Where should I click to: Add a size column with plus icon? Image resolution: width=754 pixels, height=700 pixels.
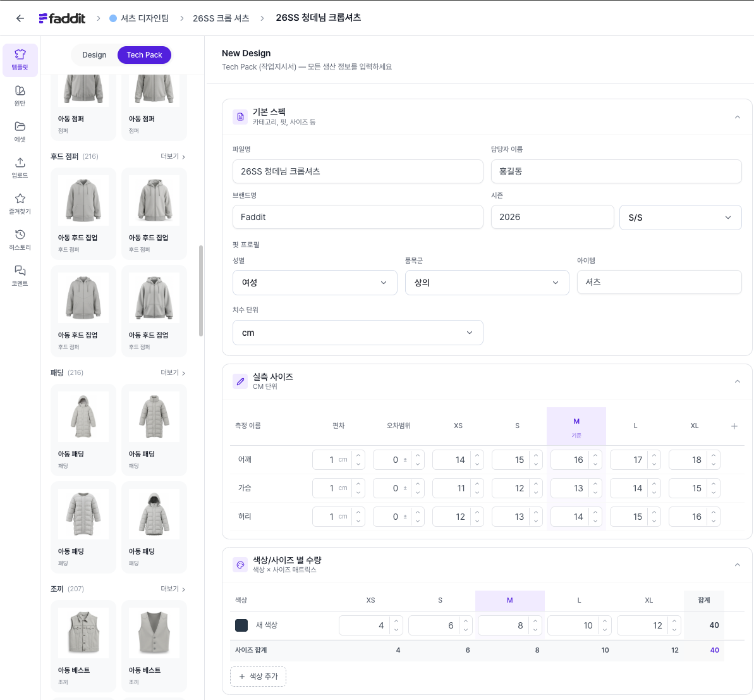pyautogui.click(x=734, y=426)
